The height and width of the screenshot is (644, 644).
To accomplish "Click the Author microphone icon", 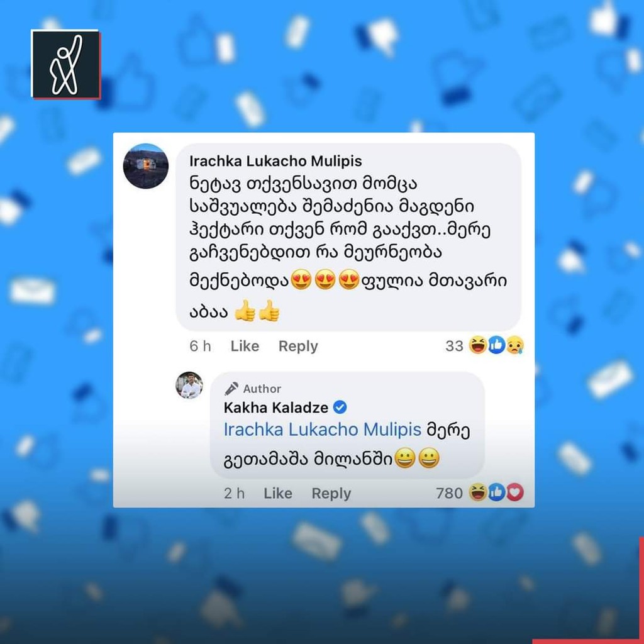I will [x=231, y=389].
